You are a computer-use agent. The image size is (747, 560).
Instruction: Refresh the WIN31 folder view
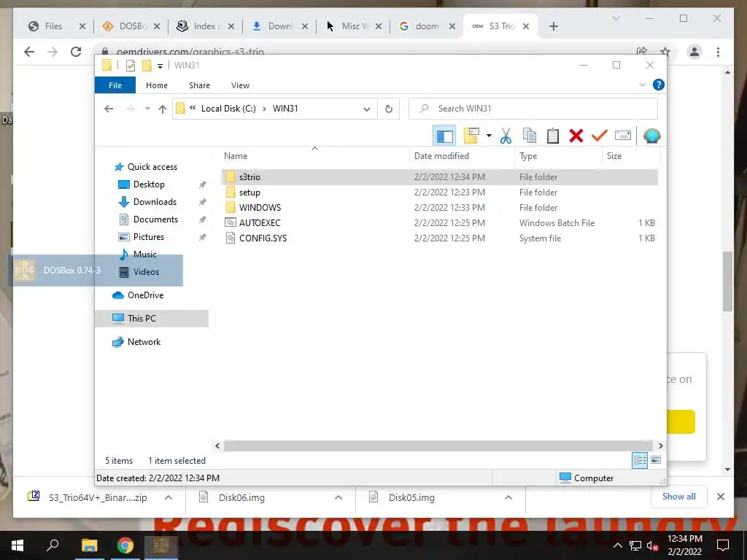pos(389,109)
